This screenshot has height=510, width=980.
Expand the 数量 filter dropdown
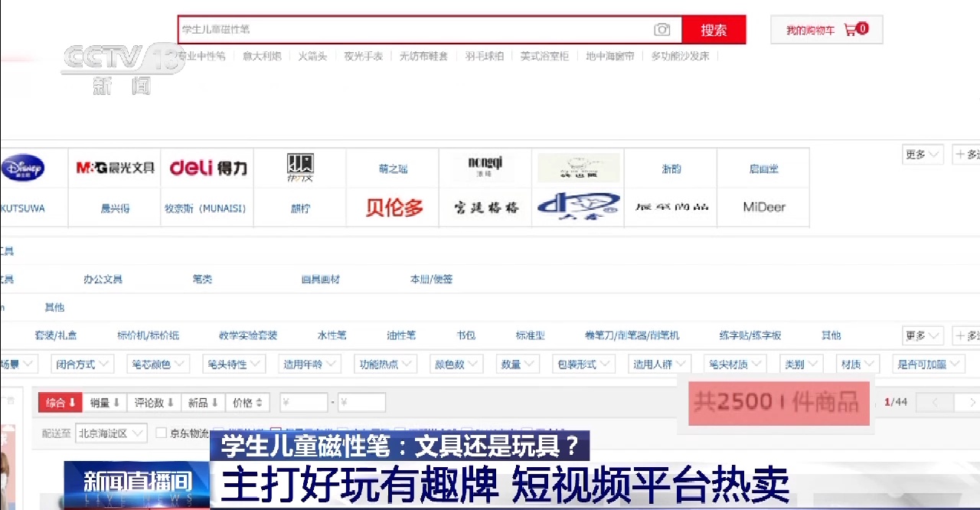pos(517,365)
